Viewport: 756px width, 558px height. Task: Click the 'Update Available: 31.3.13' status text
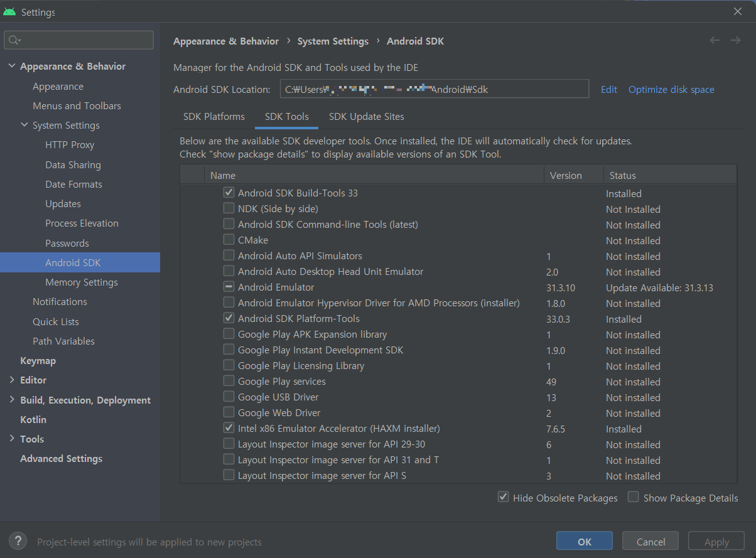(x=659, y=287)
